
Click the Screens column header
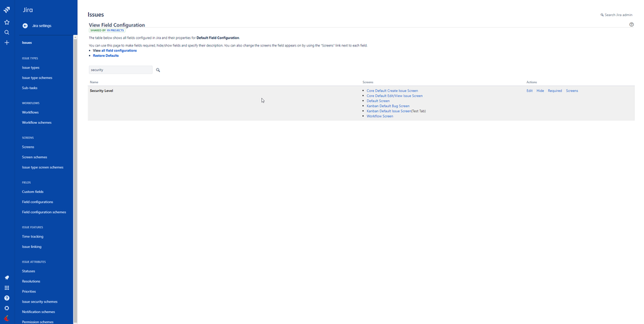pos(368,82)
